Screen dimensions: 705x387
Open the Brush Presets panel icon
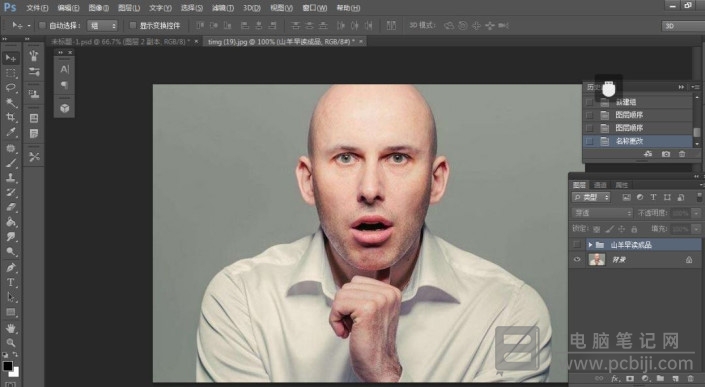point(34,56)
